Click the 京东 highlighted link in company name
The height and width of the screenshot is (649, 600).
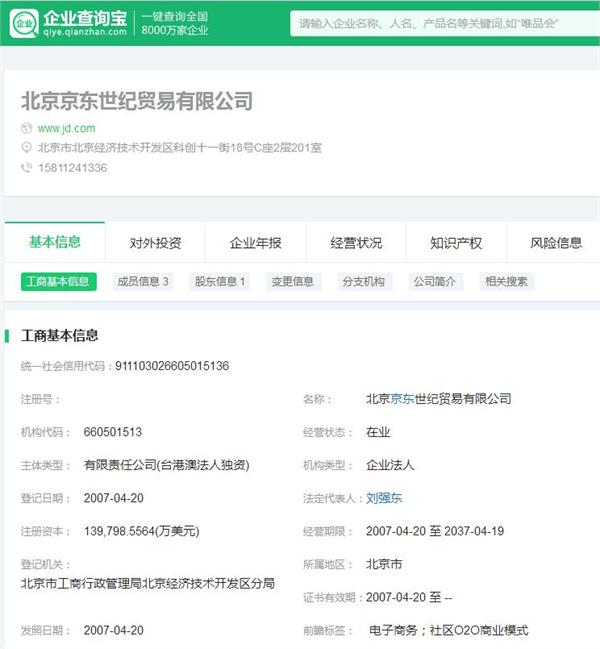click(402, 399)
